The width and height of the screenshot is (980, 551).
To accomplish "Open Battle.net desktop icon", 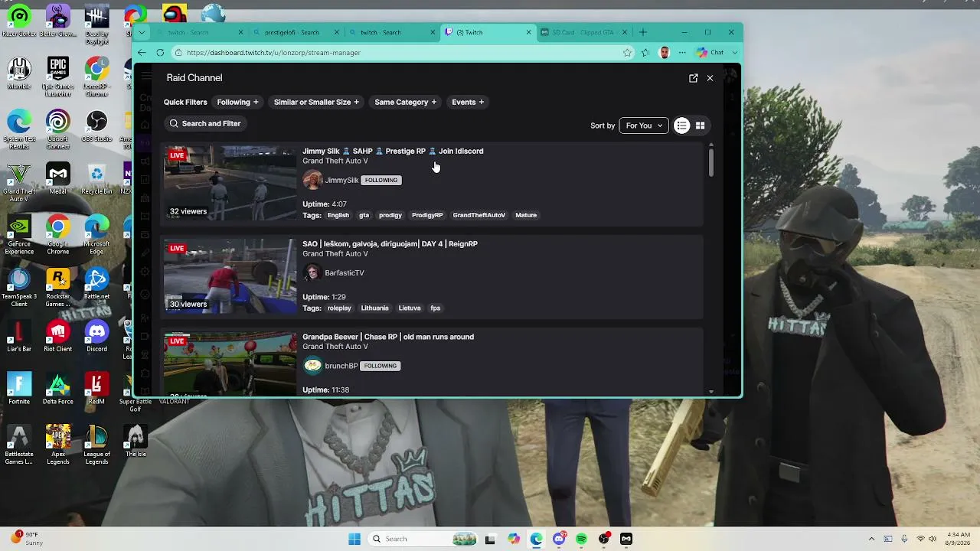I will click(x=96, y=284).
